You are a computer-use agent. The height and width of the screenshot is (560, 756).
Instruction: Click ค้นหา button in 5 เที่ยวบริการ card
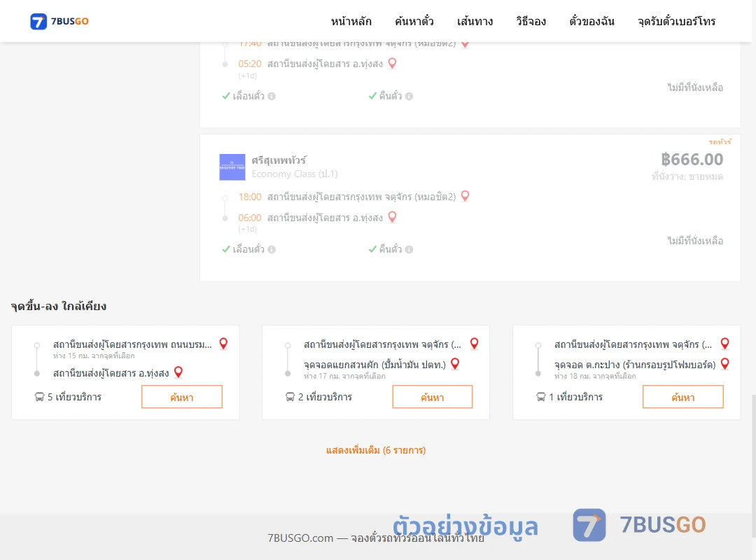(182, 396)
